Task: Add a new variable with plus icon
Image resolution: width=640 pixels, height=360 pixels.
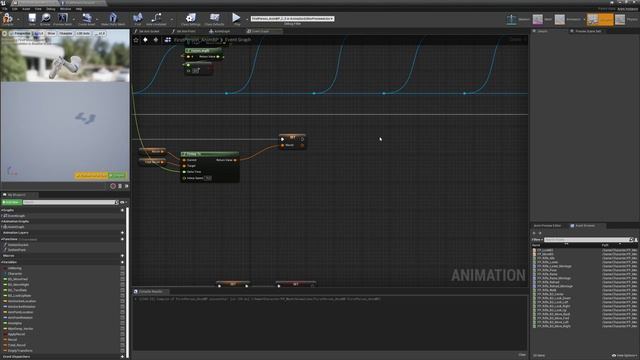Action: [122, 262]
